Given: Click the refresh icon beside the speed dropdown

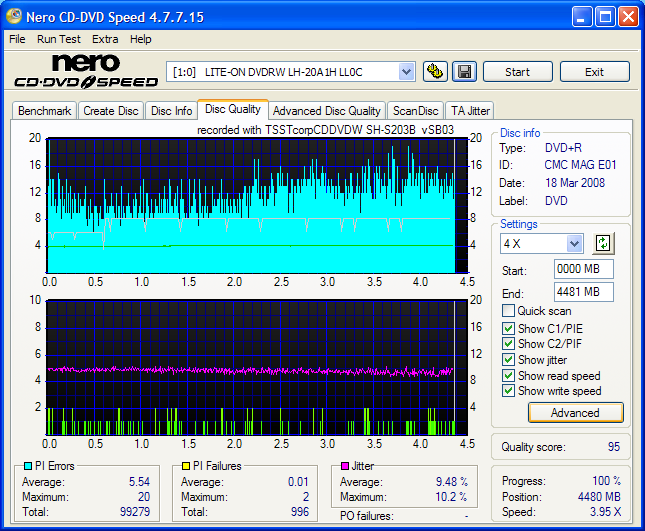Looking at the screenshot, I should 603,243.
